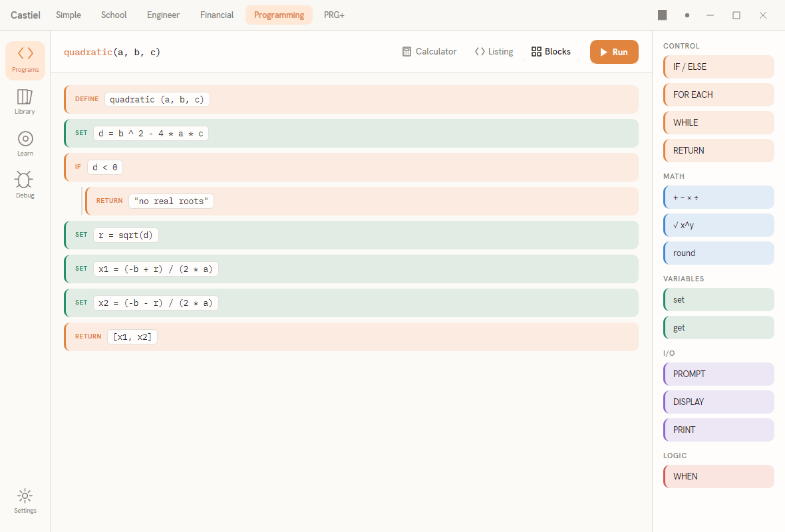
Task: Click the bookmark icon in title bar
Action: click(x=663, y=15)
